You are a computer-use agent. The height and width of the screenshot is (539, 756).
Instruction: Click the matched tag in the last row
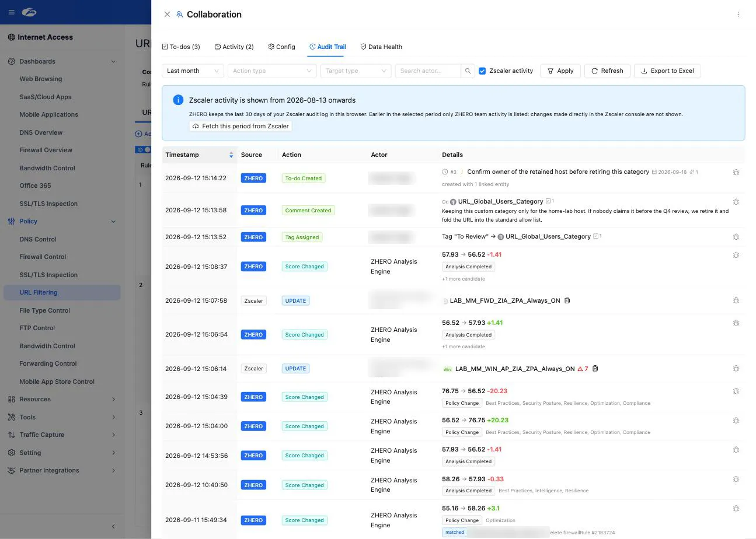tap(455, 532)
